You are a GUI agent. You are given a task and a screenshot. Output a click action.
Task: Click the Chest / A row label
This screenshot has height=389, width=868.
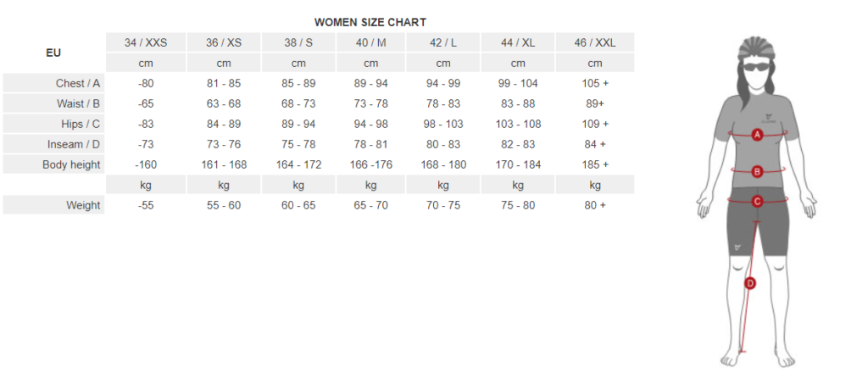tap(78, 84)
